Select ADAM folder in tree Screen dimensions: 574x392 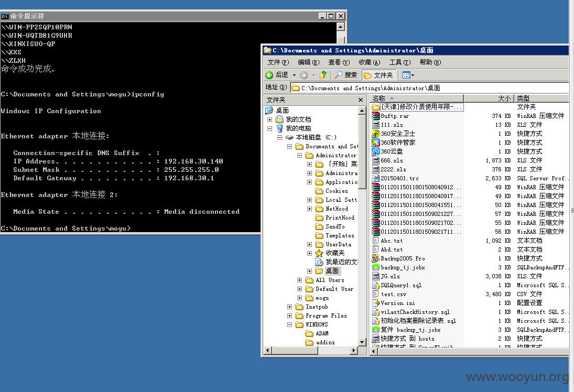coord(317,333)
